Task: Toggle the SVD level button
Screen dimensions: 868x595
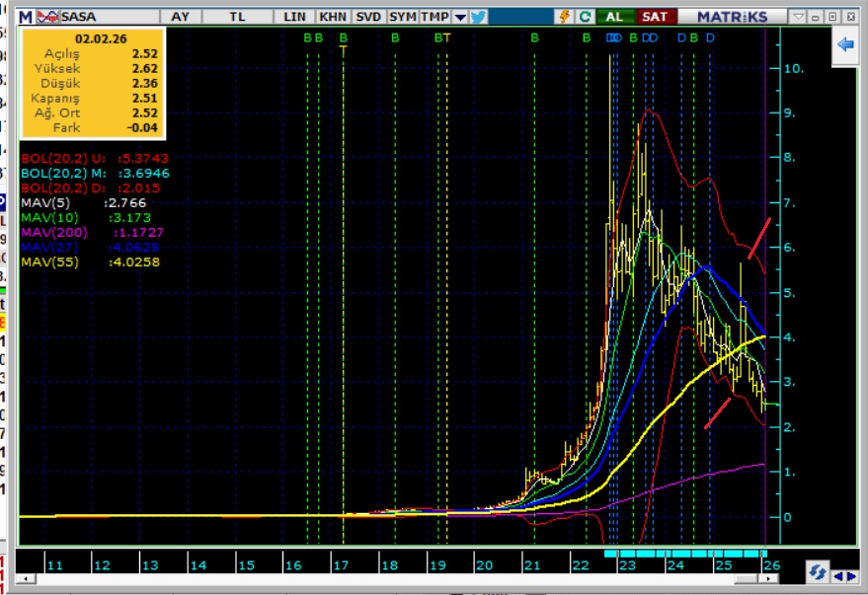Action: (x=368, y=17)
